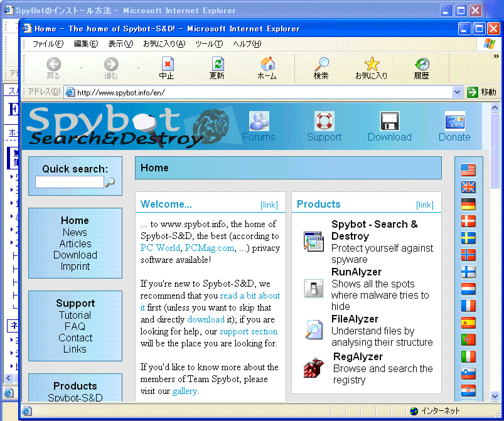Open the お気に入り(A) menu
The height and width of the screenshot is (421, 504).
164,44
